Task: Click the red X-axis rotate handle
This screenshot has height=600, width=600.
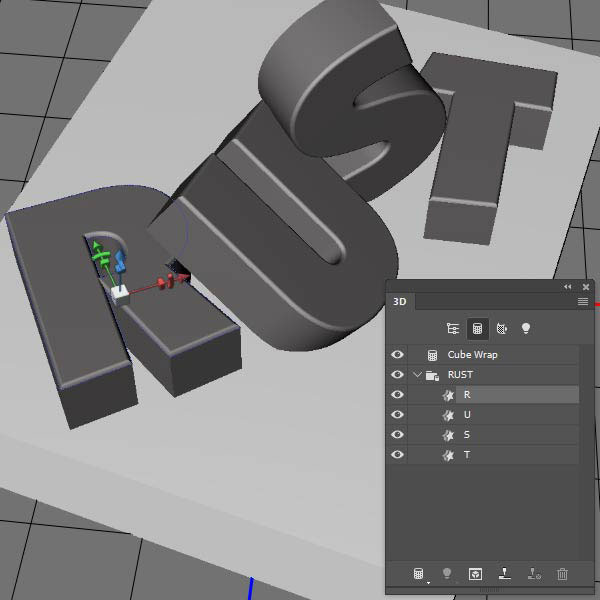Action: [171, 279]
